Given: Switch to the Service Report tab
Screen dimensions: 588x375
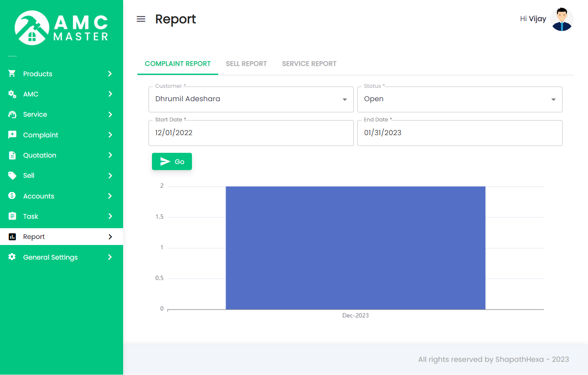Looking at the screenshot, I should [x=309, y=64].
